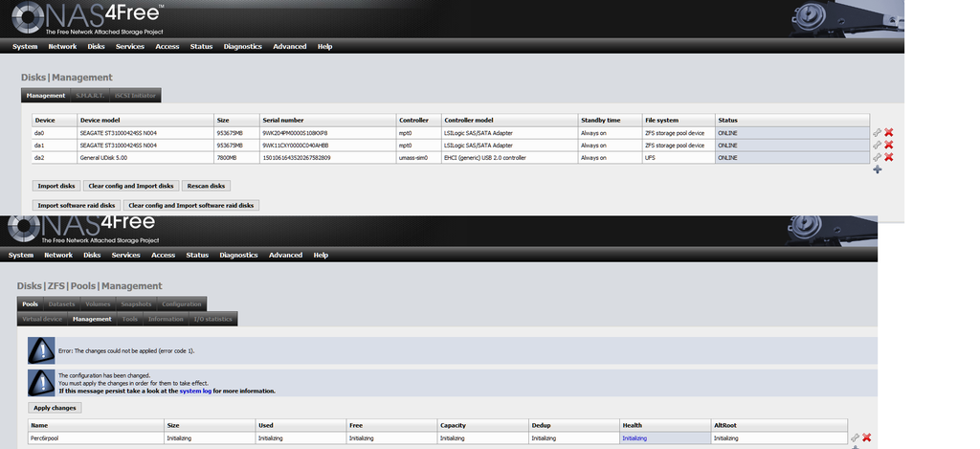This screenshot has width=980, height=449.
Task: Delete the da2 USB disk entry
Action: point(889,157)
